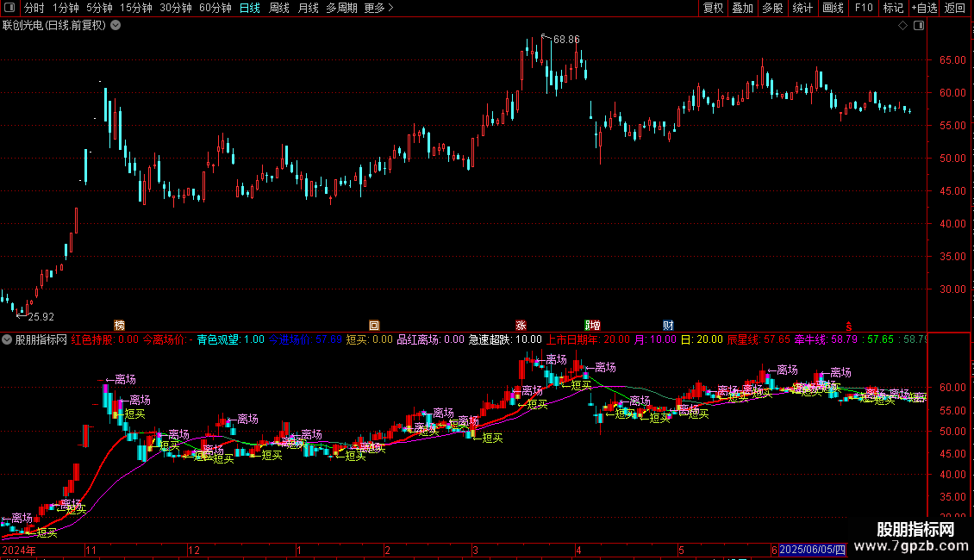Switch to 15分钟 chart period
974x560 pixels.
(136, 8)
